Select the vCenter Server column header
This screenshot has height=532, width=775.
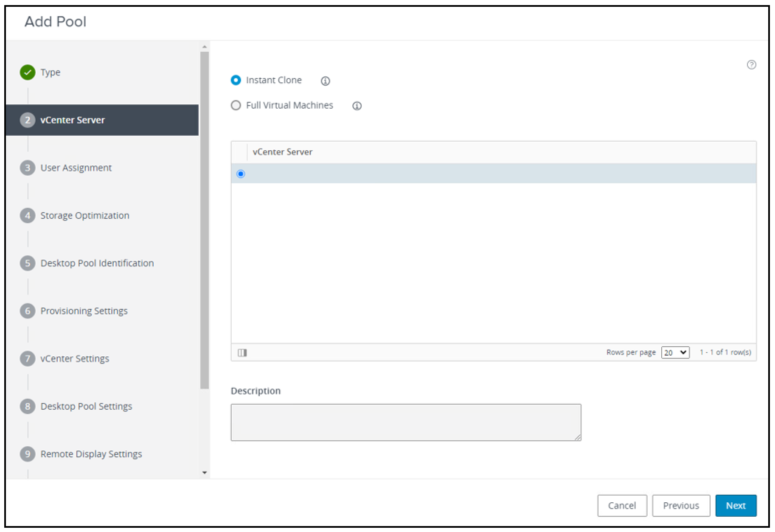coord(282,152)
